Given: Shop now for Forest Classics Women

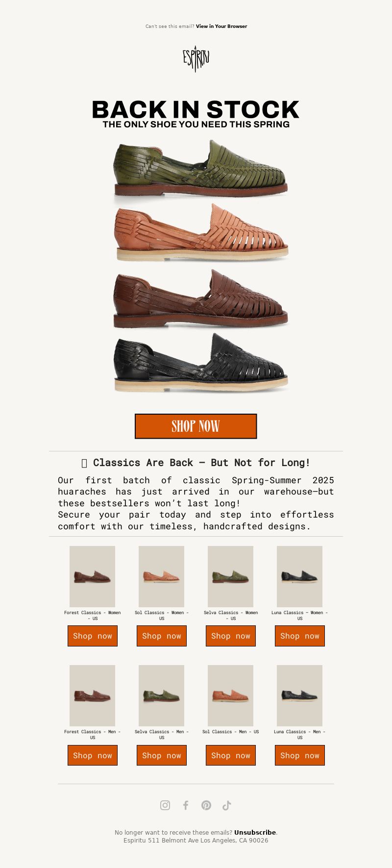Looking at the screenshot, I should click(93, 636).
